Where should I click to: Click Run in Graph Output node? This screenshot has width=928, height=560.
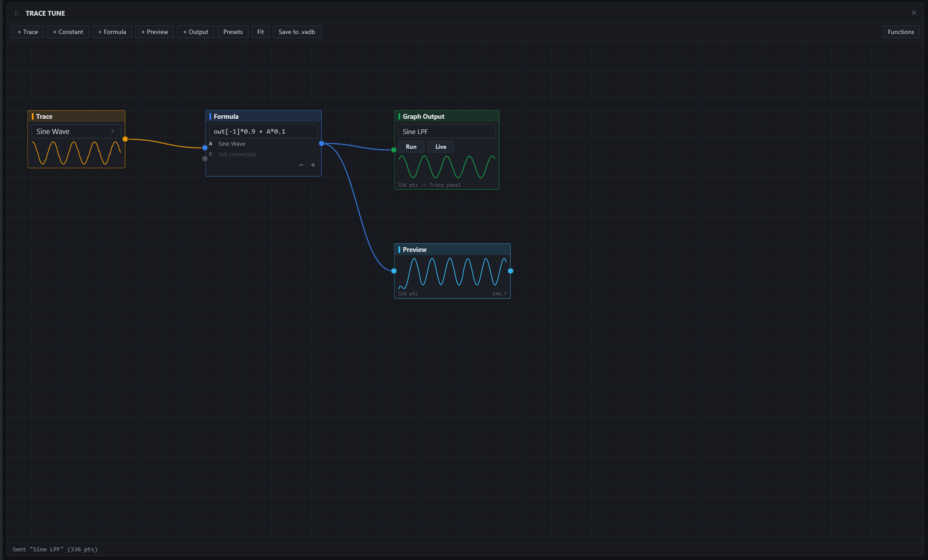tap(411, 147)
